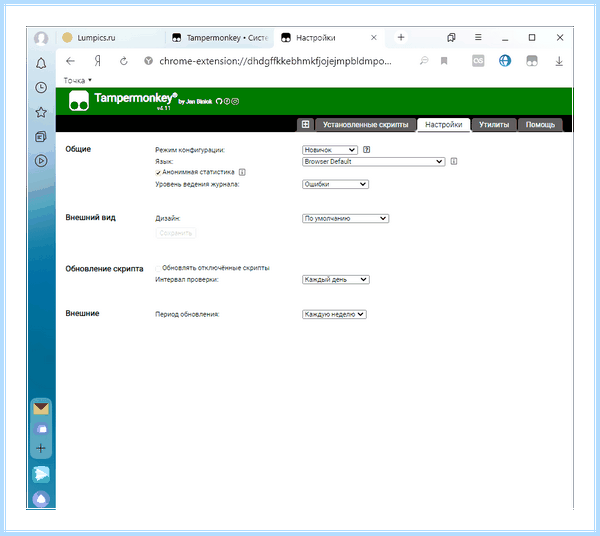Bookmark this page with the flag icon
The width and height of the screenshot is (600, 536).
coord(444,61)
